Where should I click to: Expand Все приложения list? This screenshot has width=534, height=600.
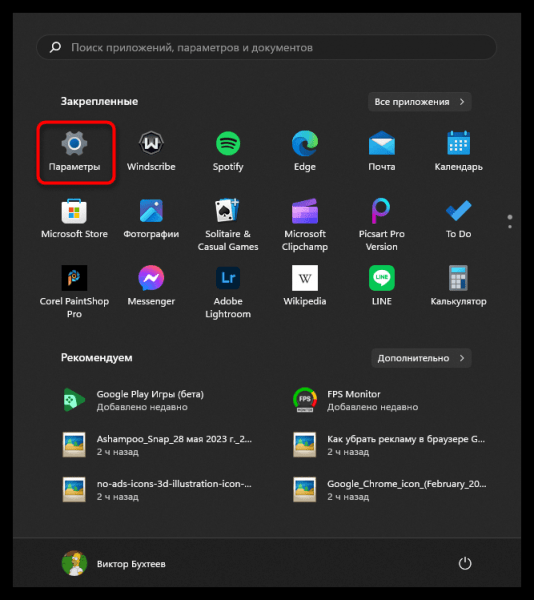click(x=420, y=102)
